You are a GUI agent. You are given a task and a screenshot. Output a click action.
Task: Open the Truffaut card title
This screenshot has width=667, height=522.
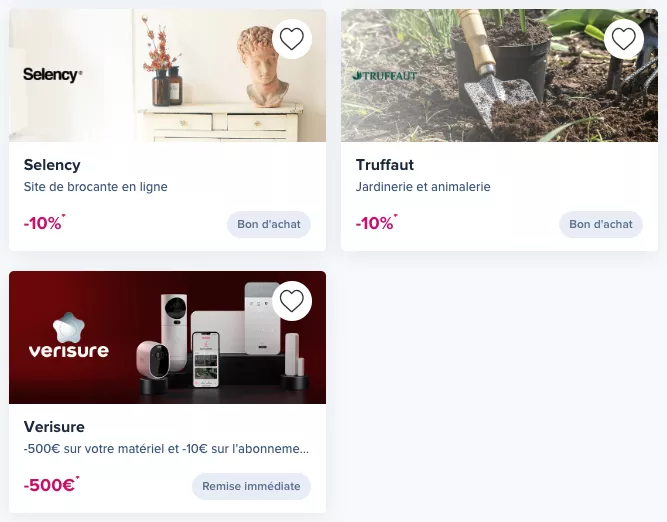point(385,165)
